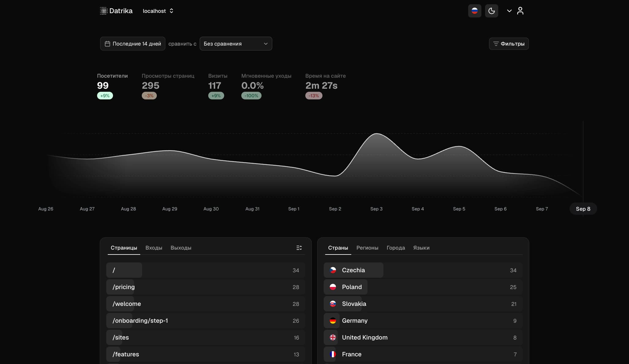Switch to the Входы tab
Image resolution: width=629 pixels, height=364 pixels.
click(x=154, y=248)
